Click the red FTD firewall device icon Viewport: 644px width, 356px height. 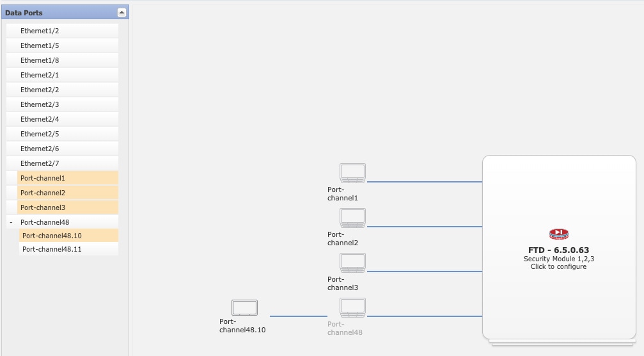point(559,234)
